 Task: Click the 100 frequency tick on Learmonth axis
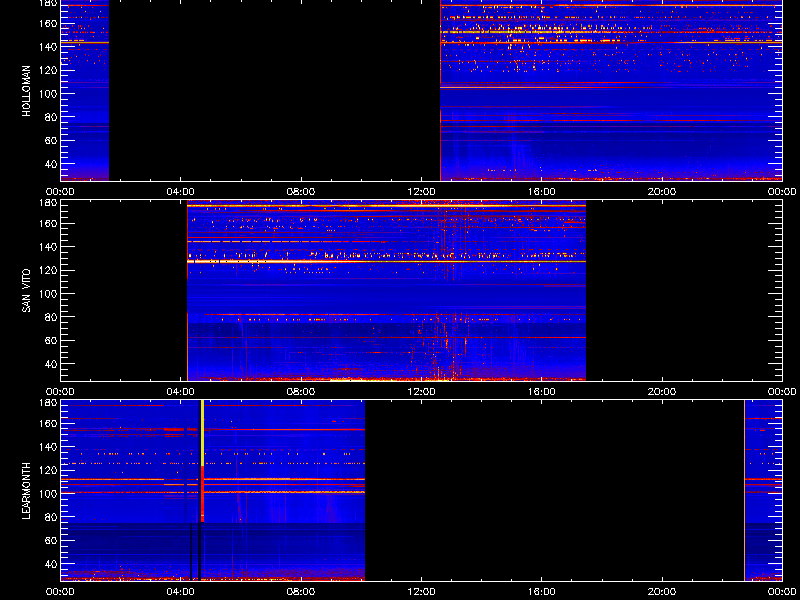pos(48,494)
